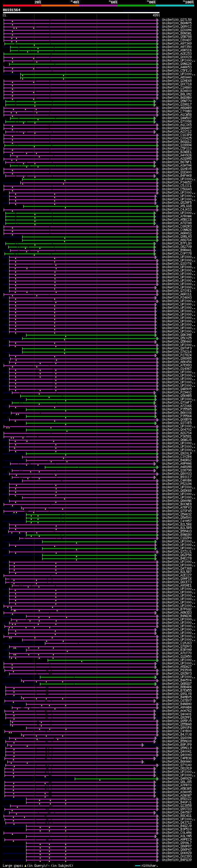Select the UniRef100_C4PB36 label
The width and height of the screenshot is (197, 868).
tap(177, 758)
